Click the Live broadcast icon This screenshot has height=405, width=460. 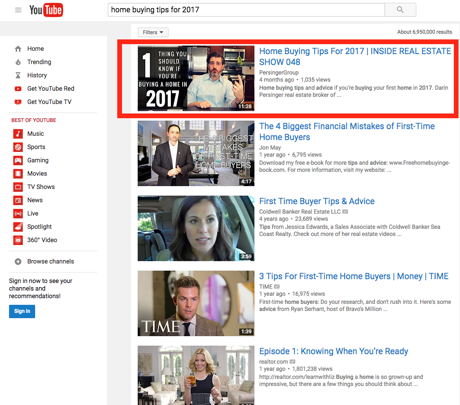point(18,214)
